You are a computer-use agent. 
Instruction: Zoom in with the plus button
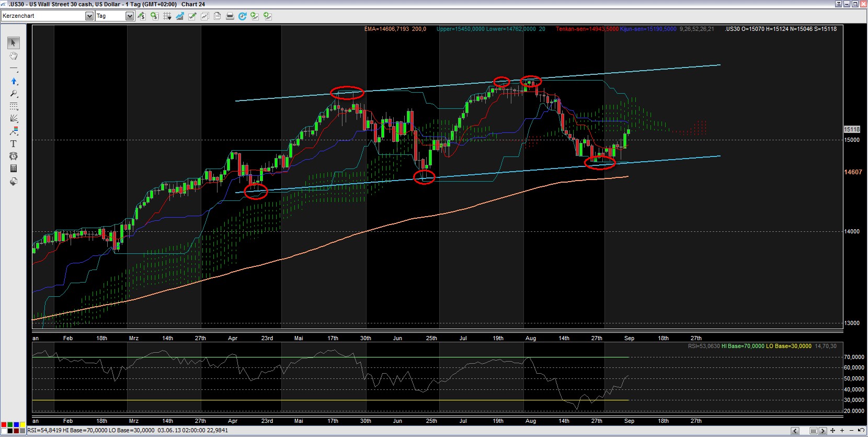[x=842, y=431]
